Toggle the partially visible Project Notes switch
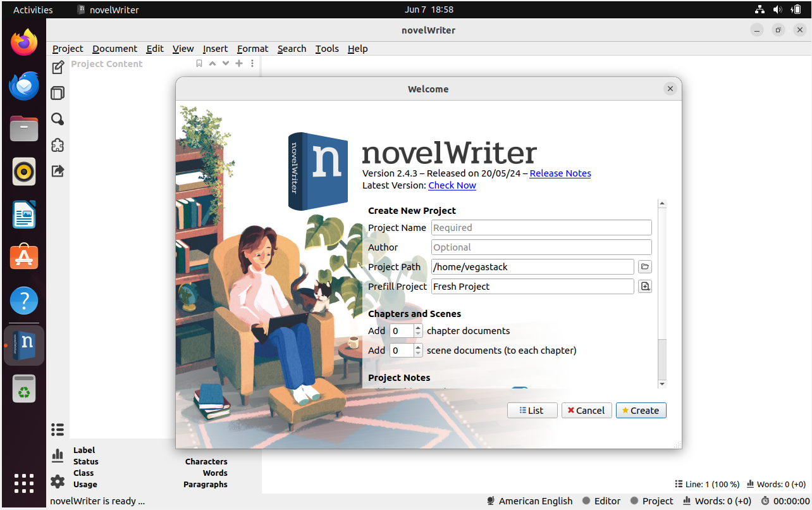 (519, 389)
